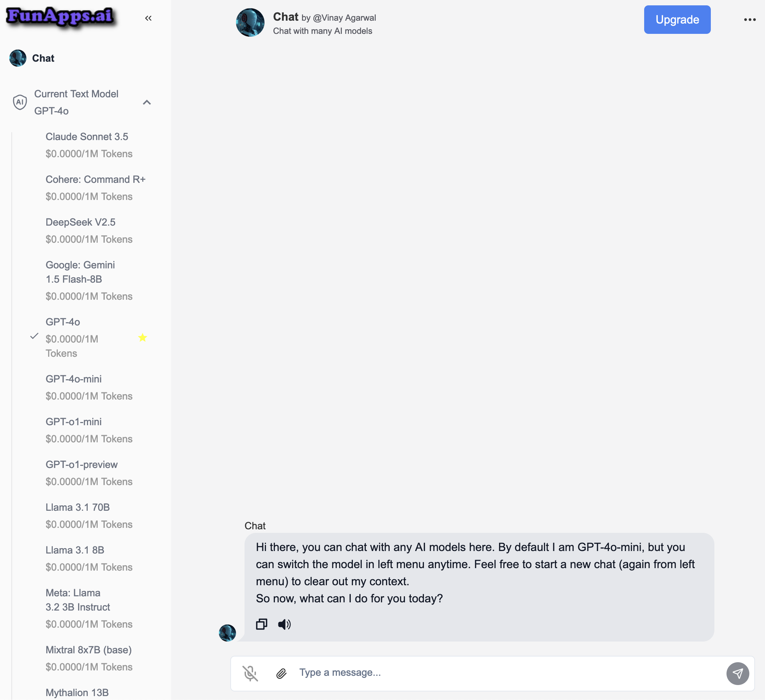Play message aloud with speaker icon

tap(284, 624)
